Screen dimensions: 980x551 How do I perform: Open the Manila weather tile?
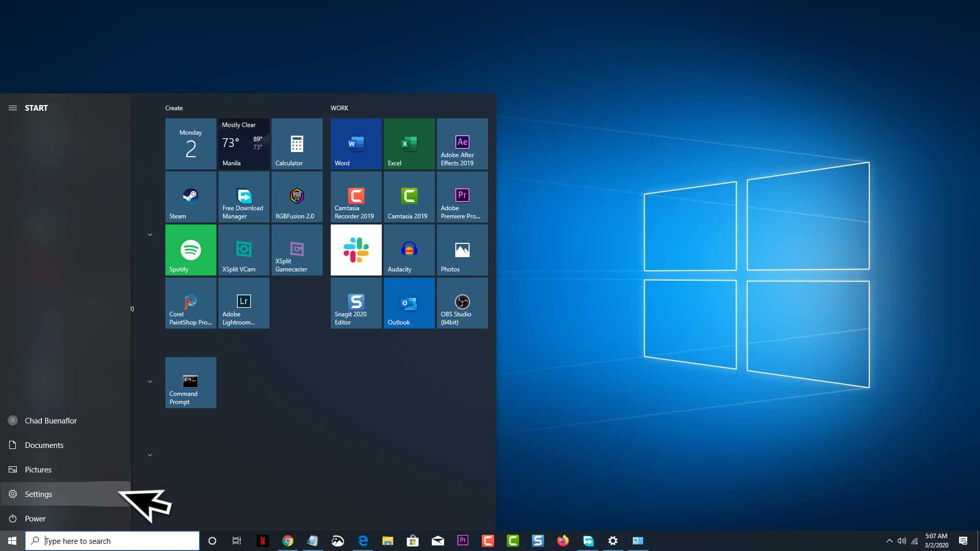pos(243,144)
